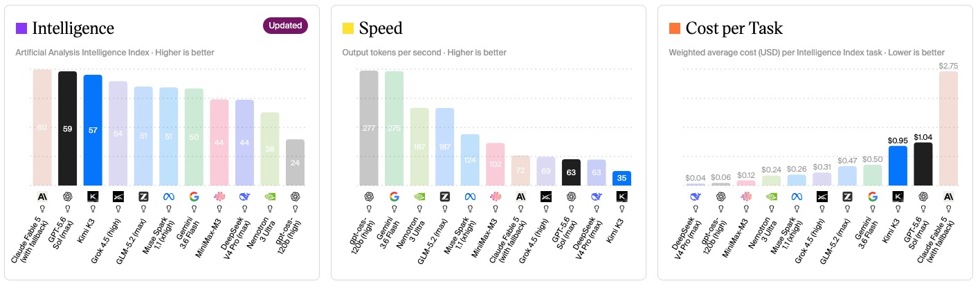The height and width of the screenshot is (288, 980).
Task: Click the Google logo in the Speed chart
Action: [394, 196]
